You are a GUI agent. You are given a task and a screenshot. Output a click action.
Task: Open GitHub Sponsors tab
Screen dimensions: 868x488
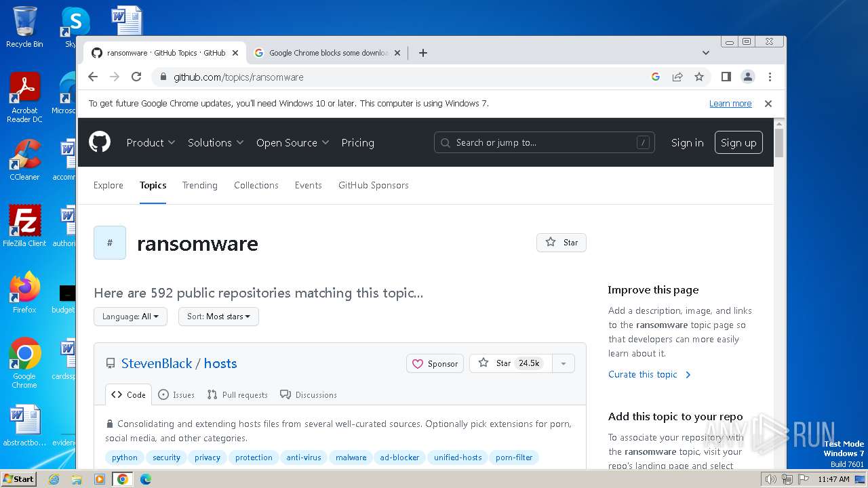(374, 185)
